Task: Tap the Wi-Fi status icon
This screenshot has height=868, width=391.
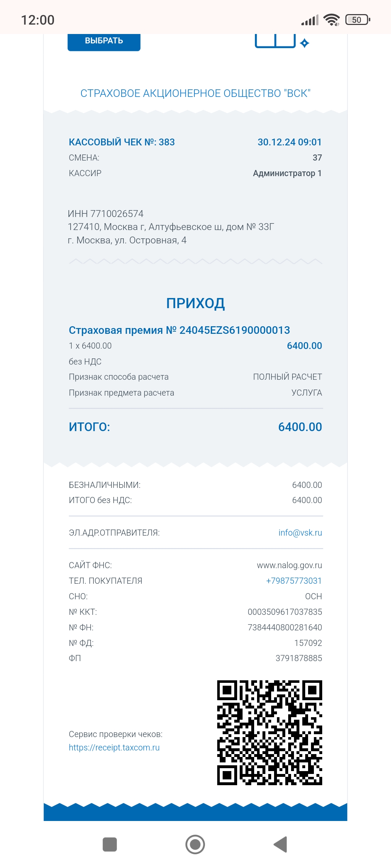Action: [x=331, y=20]
